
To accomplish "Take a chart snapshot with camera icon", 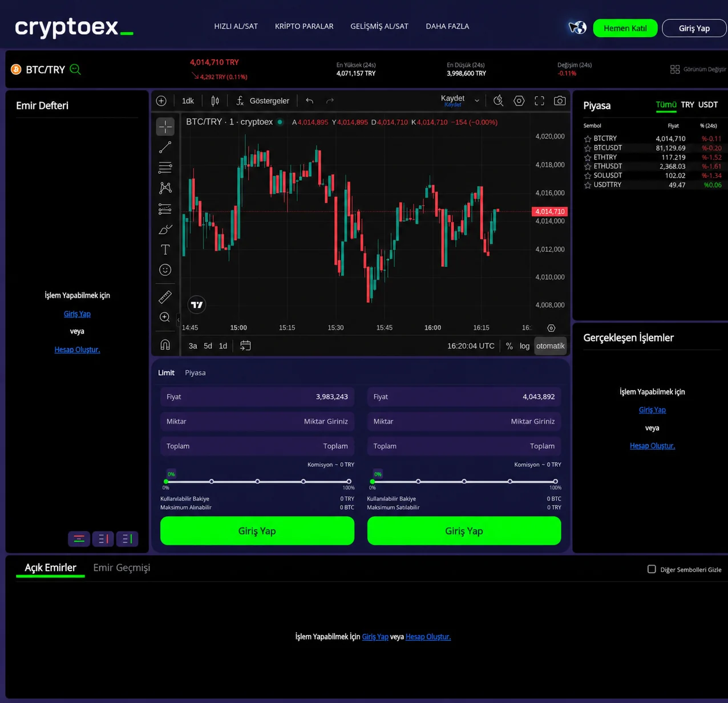I will (x=560, y=101).
